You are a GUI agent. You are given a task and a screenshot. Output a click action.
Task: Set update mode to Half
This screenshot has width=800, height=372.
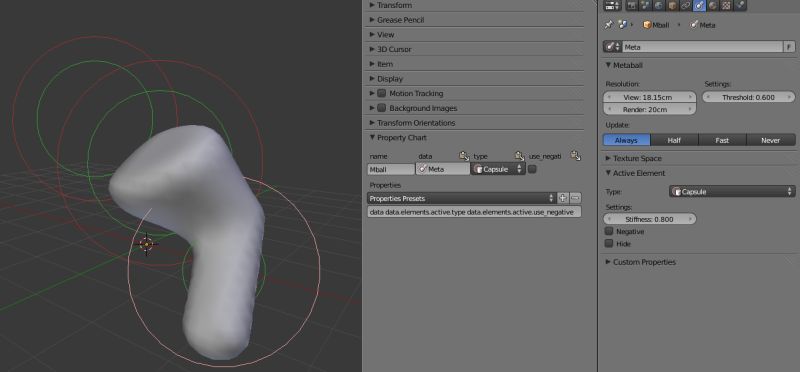(674, 140)
